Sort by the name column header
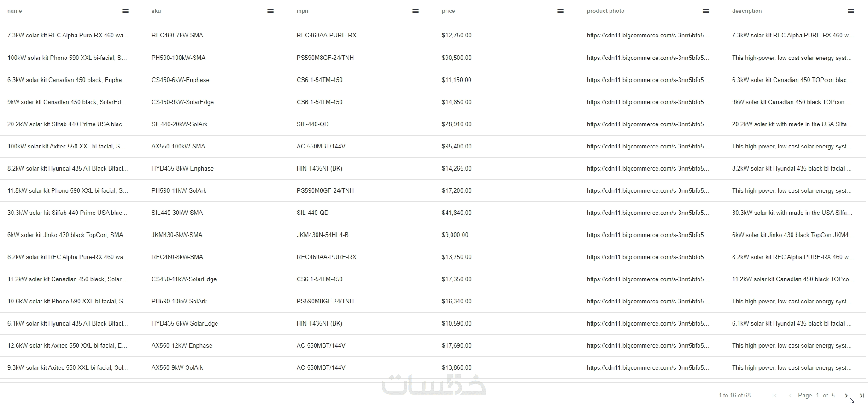The height and width of the screenshot is (403, 868). pos(15,11)
